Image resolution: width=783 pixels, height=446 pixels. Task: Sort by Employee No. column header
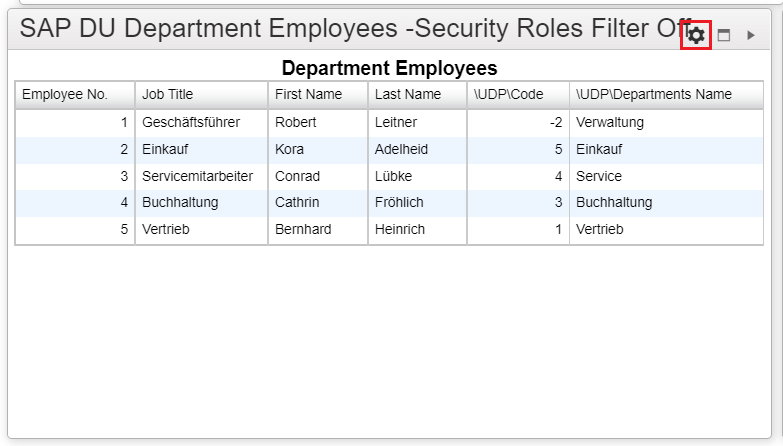pyautogui.click(x=75, y=94)
